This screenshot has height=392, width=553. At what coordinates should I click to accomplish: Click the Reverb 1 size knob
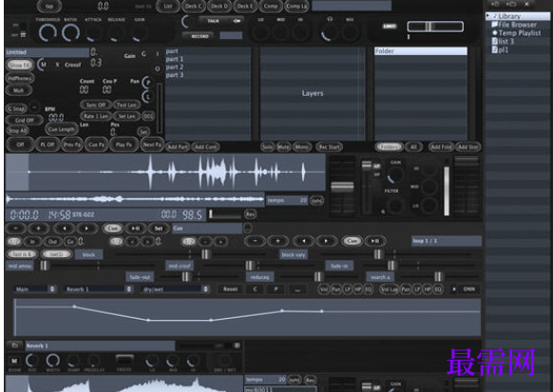[31, 361]
